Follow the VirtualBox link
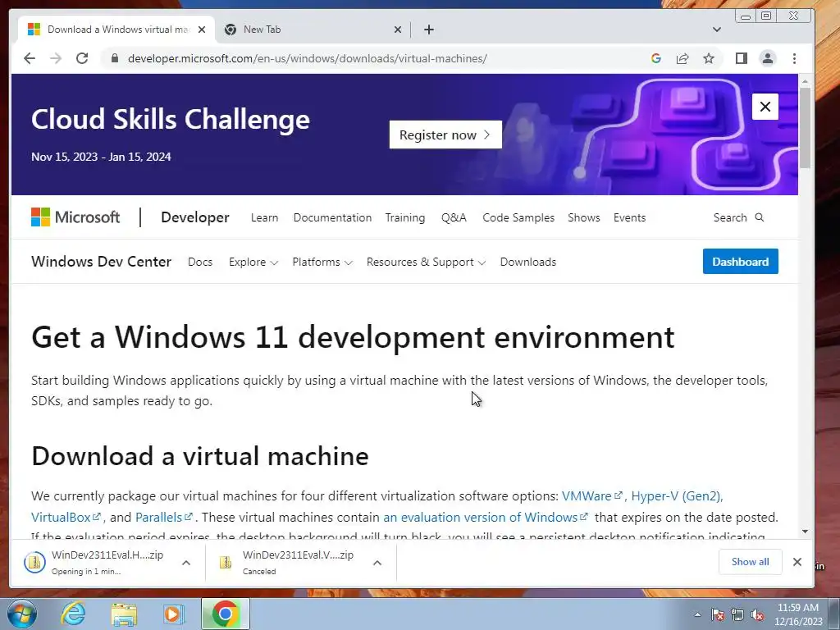 66,518
